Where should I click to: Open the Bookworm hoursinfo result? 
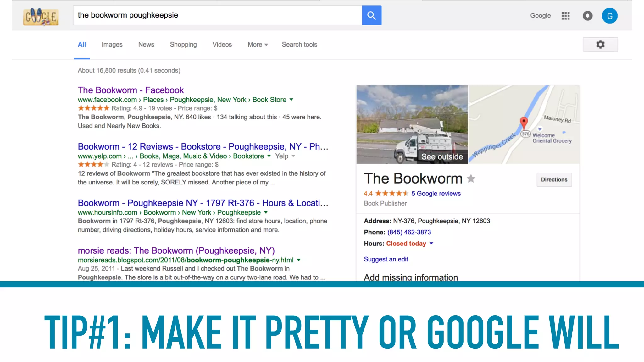tap(203, 203)
